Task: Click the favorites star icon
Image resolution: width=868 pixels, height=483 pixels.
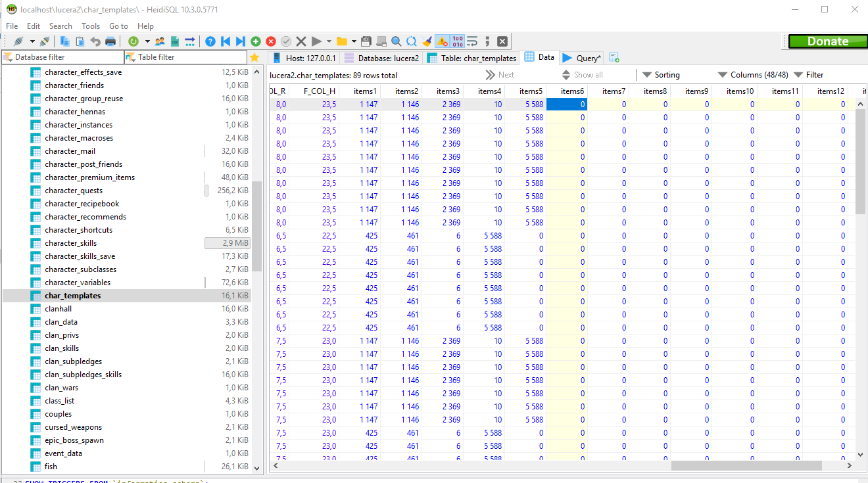Action: click(254, 57)
